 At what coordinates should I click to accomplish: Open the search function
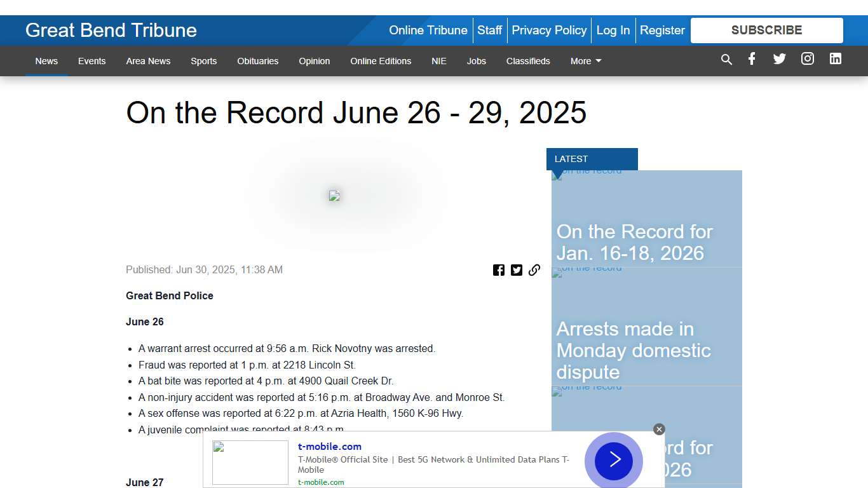726,59
